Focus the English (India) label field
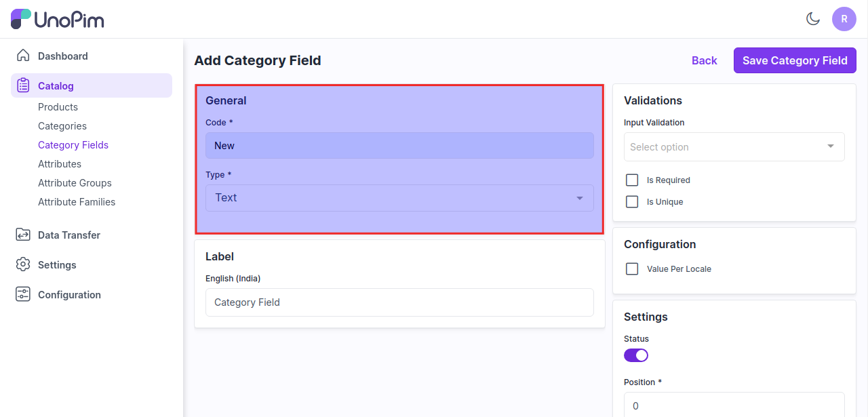This screenshot has width=868, height=417. (399, 302)
